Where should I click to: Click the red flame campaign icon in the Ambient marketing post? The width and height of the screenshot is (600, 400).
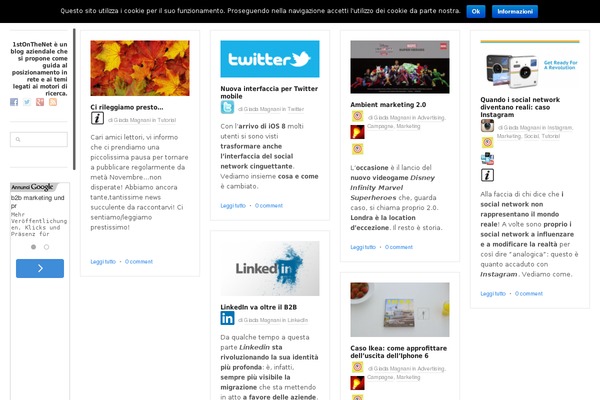[x=357, y=132]
